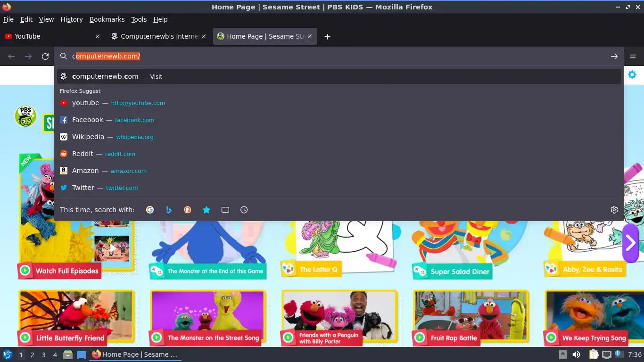This screenshot has width=644, height=362.
Task: Open a new tab with plus button
Action: click(327, 36)
